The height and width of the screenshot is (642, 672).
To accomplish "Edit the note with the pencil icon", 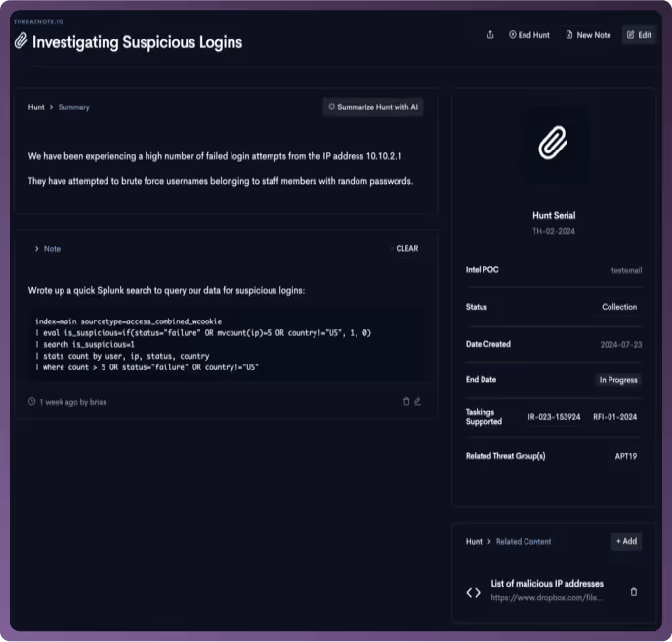I will click(x=417, y=401).
